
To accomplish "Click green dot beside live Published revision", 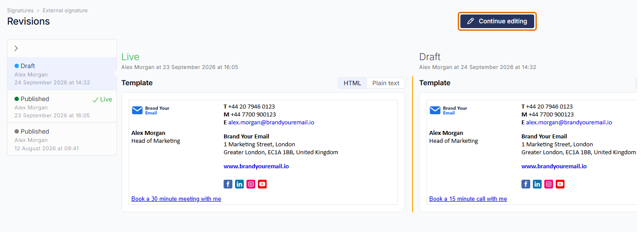I will [x=17, y=99].
